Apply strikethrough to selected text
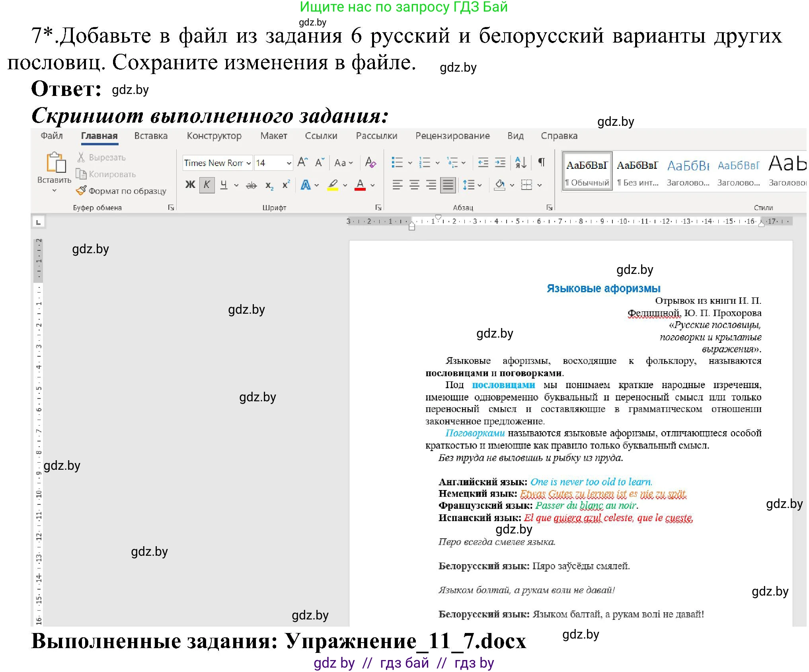This screenshot has height=672, width=809. click(252, 184)
